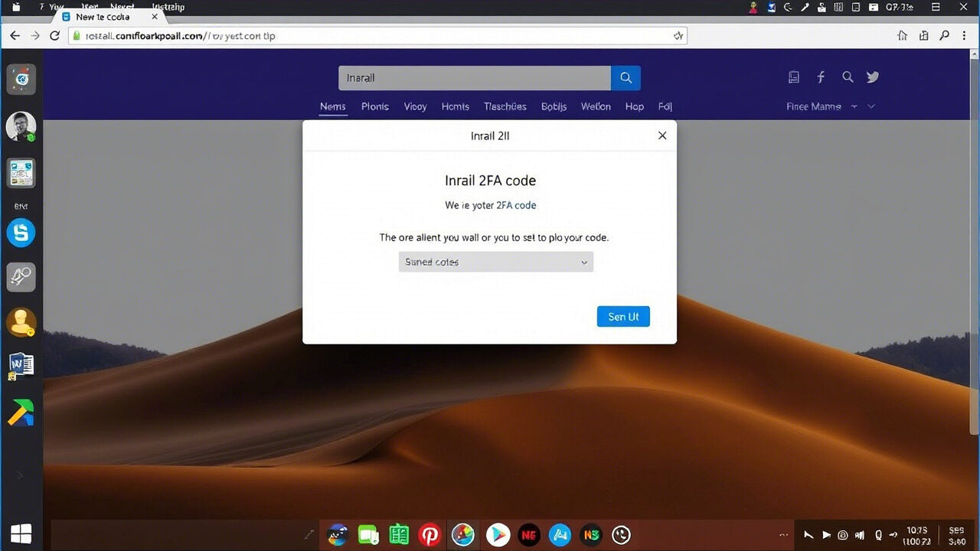Open Pinterest from the taskbar
The width and height of the screenshot is (980, 551).
pos(430,534)
